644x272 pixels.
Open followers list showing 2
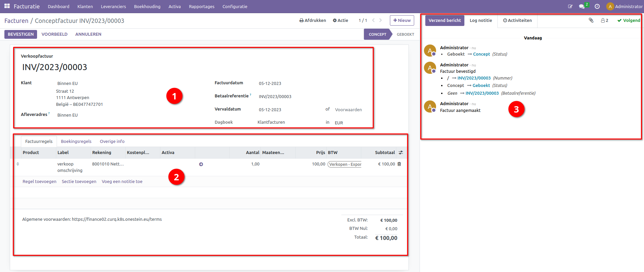click(605, 21)
